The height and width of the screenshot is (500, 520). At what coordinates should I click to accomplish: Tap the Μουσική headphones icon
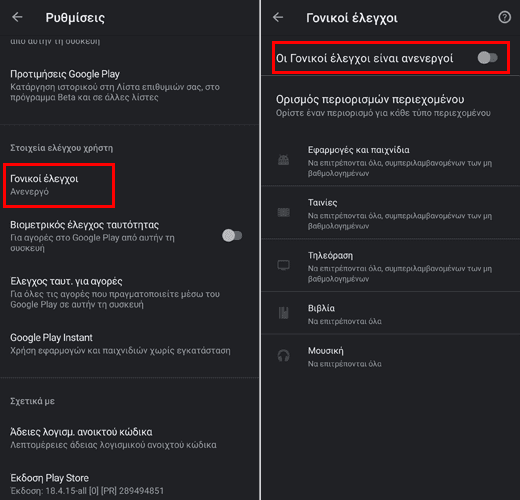coord(283,356)
